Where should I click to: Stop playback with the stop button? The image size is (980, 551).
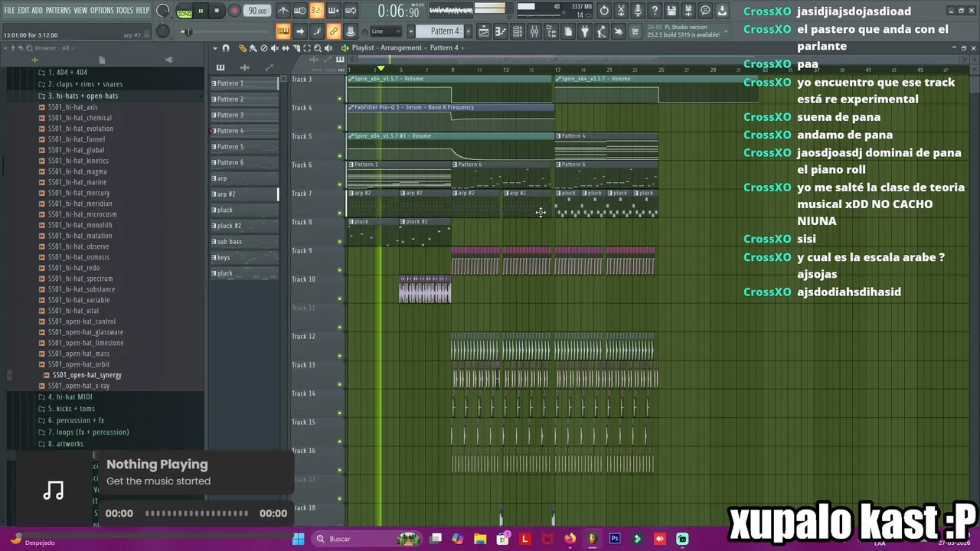click(x=217, y=11)
